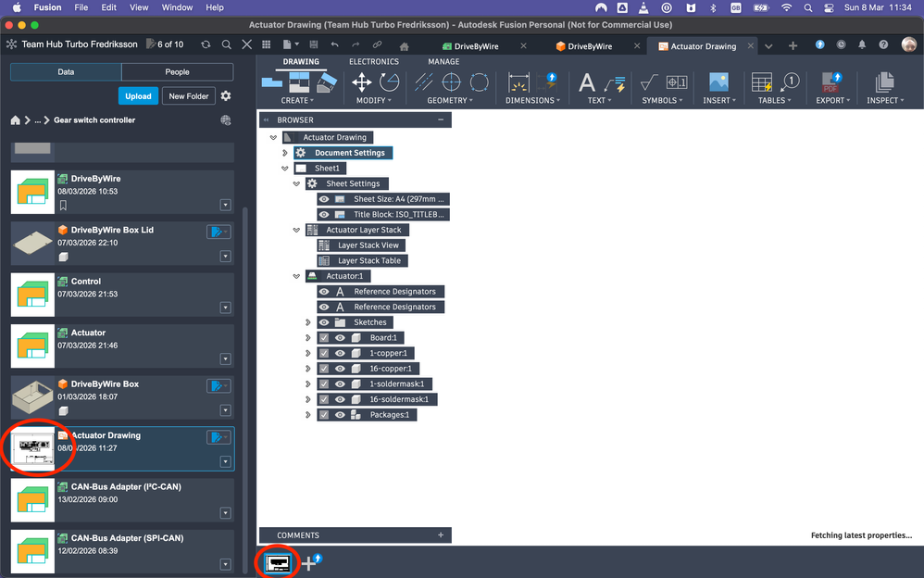Image resolution: width=924 pixels, height=578 pixels.
Task: Toggle visibility of Title Block row
Action: 324,215
